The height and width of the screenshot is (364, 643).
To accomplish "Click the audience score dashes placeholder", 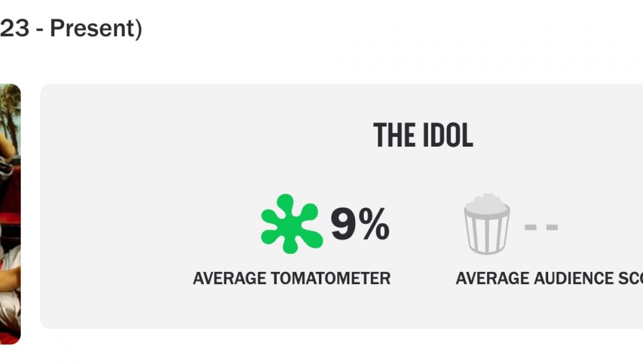I will coord(541,227).
